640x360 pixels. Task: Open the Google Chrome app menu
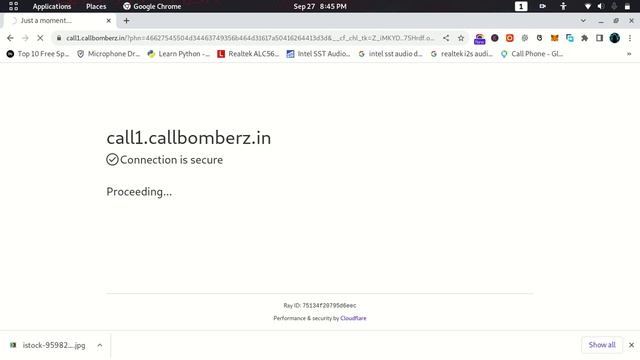pos(152,6)
